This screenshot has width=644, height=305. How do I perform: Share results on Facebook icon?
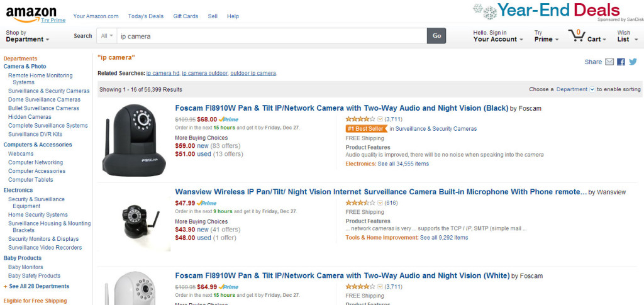621,62
